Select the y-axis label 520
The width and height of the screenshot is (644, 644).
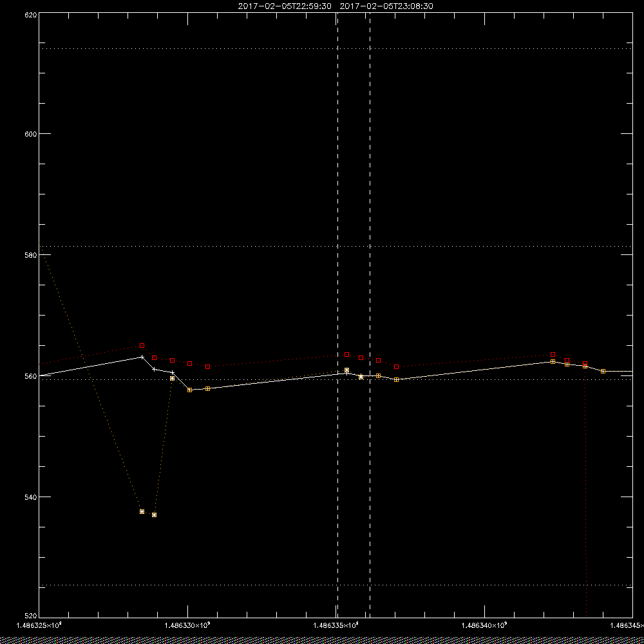tap(31, 616)
